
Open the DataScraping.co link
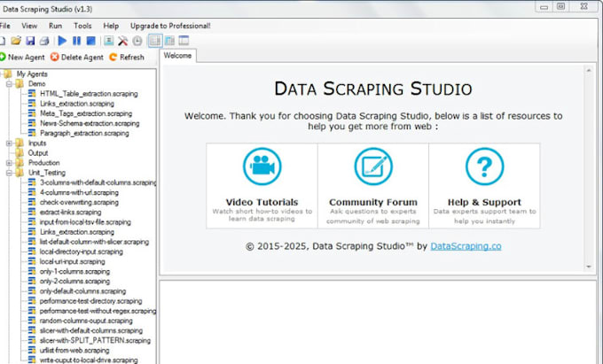click(466, 246)
